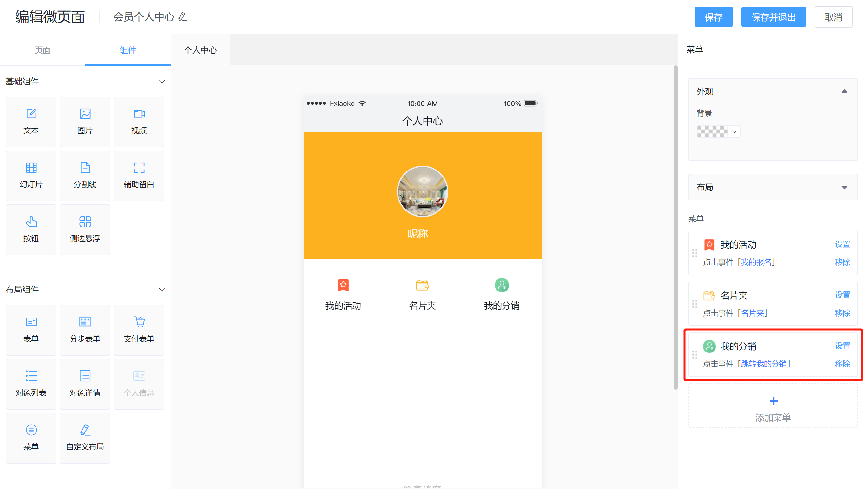The height and width of the screenshot is (489, 868).
Task: Click drag handle of 名片夹 menu item
Action: coord(695,304)
